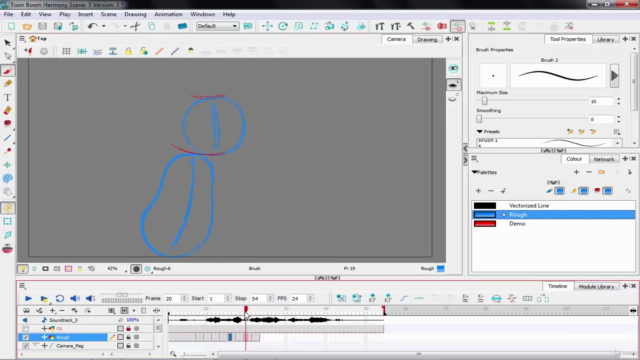This screenshot has width=640, height=360.
Task: Click the red playhead marker in Timeline
Action: coord(246,309)
